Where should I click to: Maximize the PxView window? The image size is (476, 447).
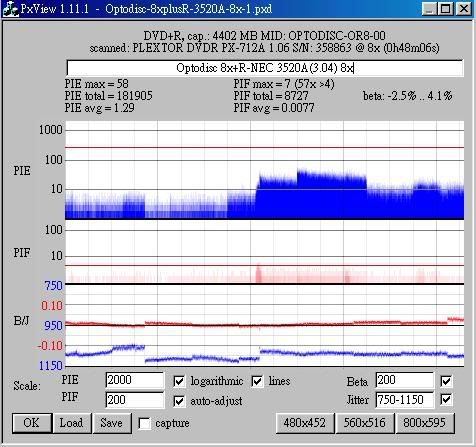coord(446,9)
